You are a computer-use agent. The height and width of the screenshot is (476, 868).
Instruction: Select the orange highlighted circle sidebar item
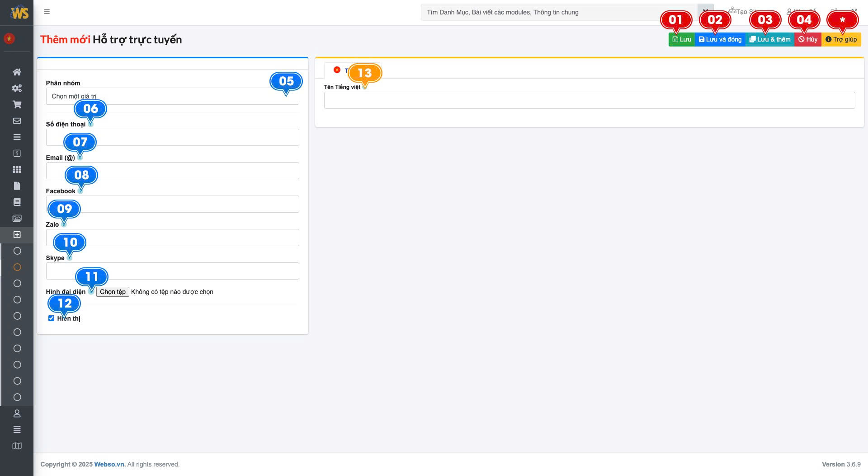(17, 267)
